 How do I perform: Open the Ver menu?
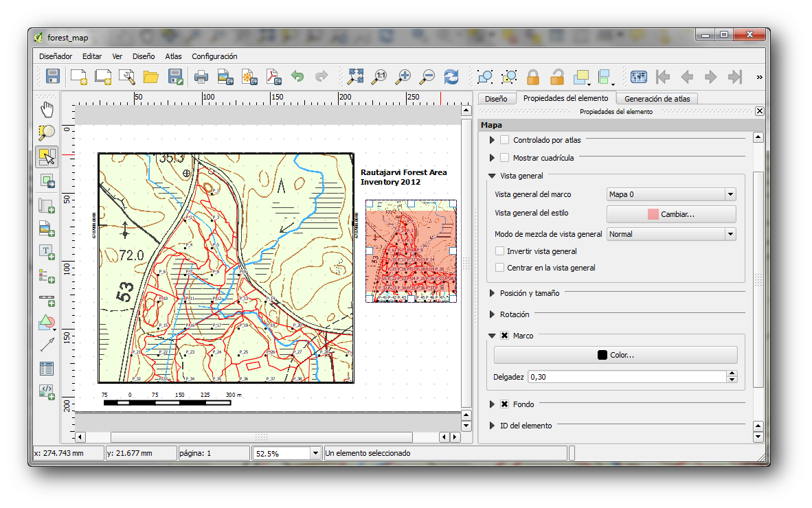[117, 56]
